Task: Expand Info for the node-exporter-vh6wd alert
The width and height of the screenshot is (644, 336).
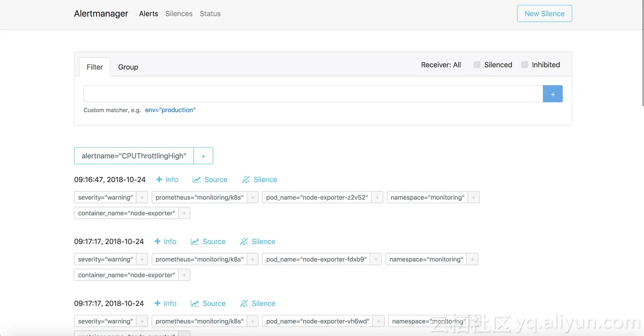Action: click(x=166, y=304)
